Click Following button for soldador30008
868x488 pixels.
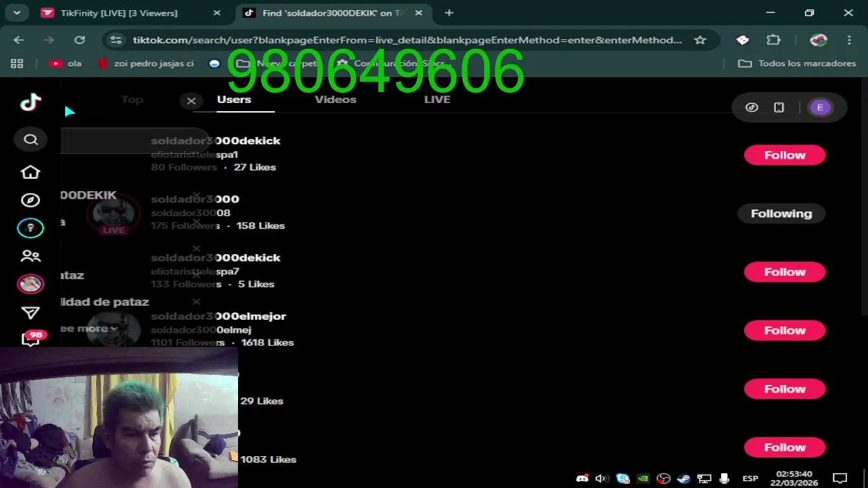pos(781,213)
